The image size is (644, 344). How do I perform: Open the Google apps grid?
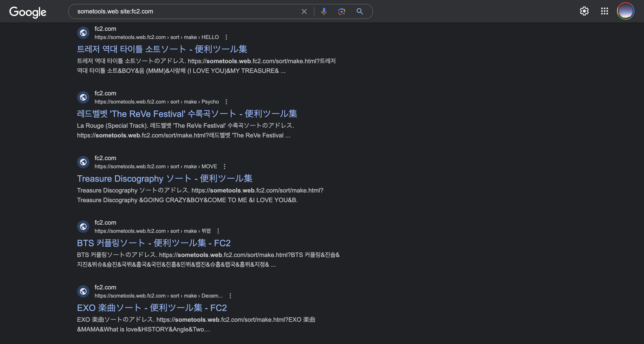(x=605, y=11)
